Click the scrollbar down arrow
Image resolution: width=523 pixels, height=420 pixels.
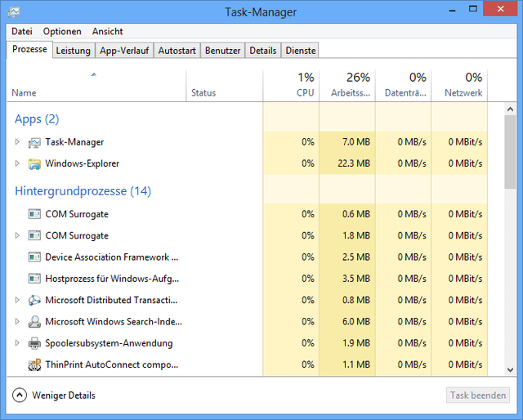coord(510,369)
